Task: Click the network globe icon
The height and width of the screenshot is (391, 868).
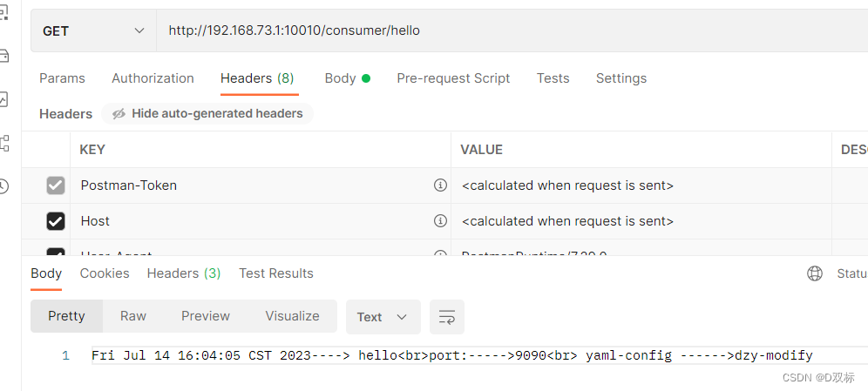Action: click(x=815, y=273)
